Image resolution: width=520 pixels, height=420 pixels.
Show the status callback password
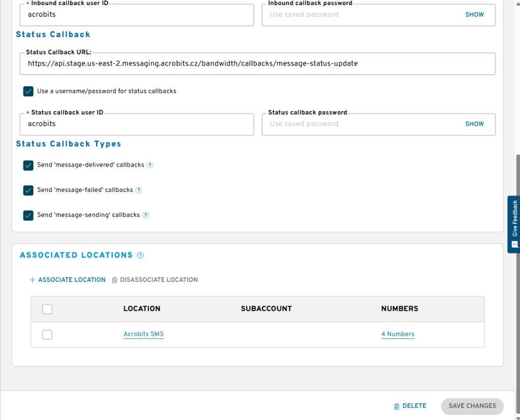[474, 124]
